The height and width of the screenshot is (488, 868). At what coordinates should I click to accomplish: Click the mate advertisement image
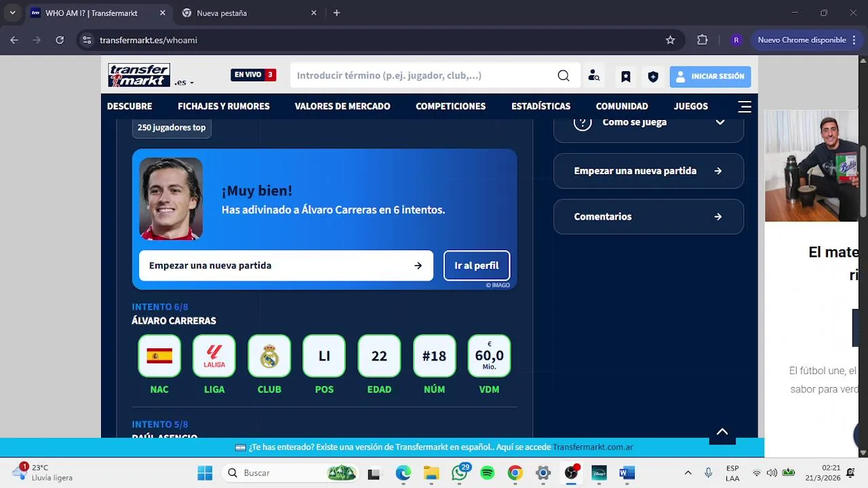coord(812,166)
